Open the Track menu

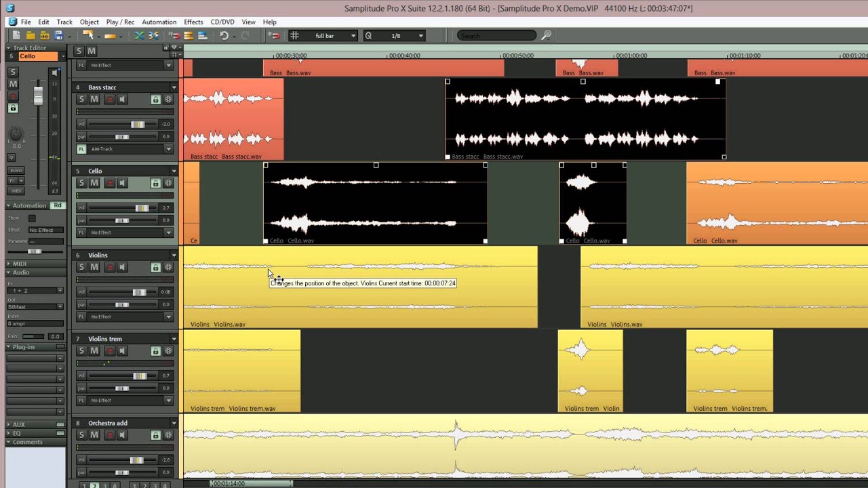tap(64, 22)
